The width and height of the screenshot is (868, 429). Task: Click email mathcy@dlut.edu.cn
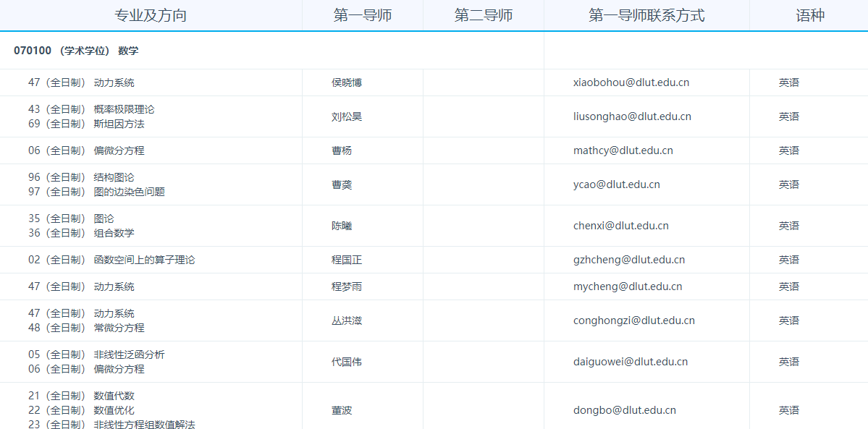pos(623,150)
